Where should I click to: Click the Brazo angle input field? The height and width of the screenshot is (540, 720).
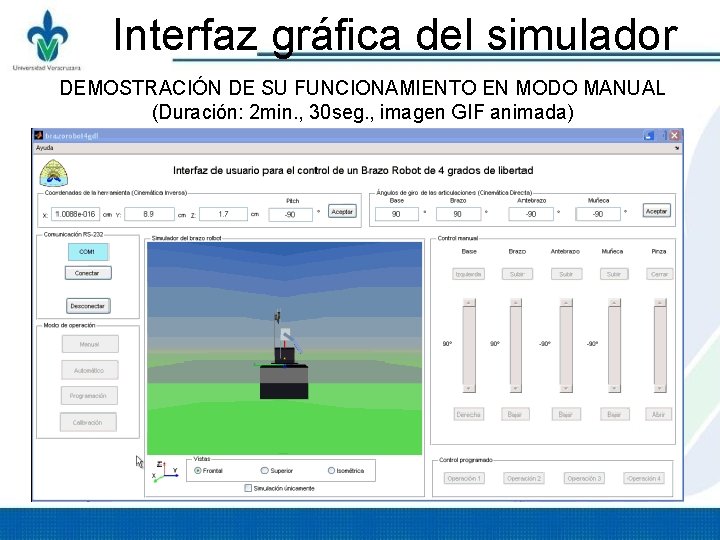pos(458,214)
